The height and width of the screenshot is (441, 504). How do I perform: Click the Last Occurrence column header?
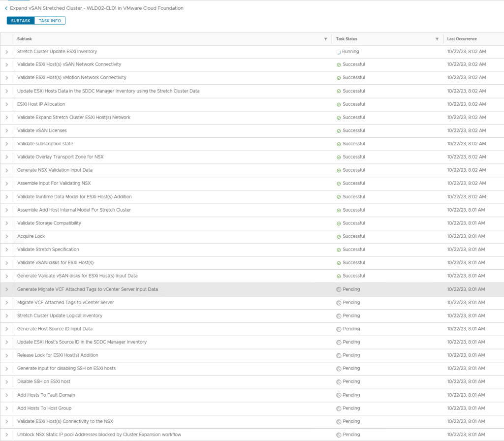(x=462, y=39)
